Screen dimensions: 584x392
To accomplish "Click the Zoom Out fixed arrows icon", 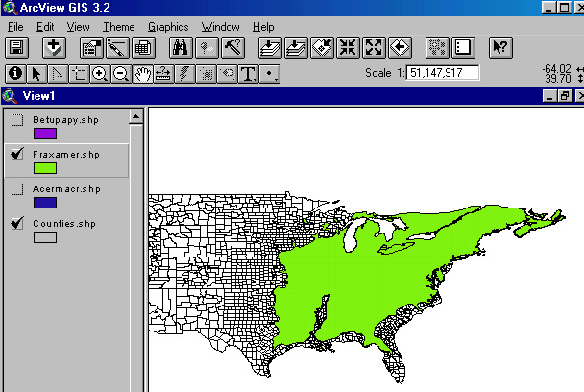I will [x=374, y=48].
